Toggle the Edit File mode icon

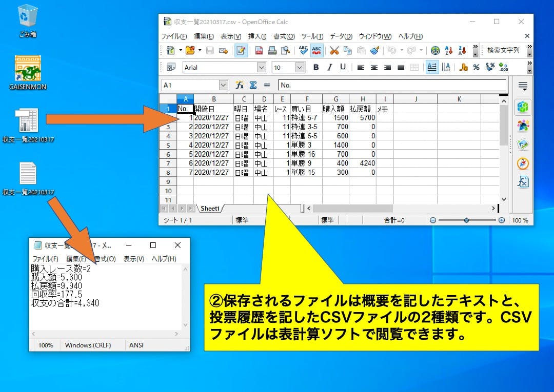pos(241,50)
